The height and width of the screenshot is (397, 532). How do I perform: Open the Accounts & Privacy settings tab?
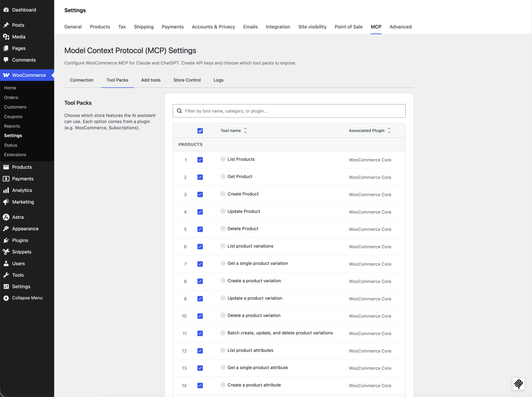(x=213, y=27)
